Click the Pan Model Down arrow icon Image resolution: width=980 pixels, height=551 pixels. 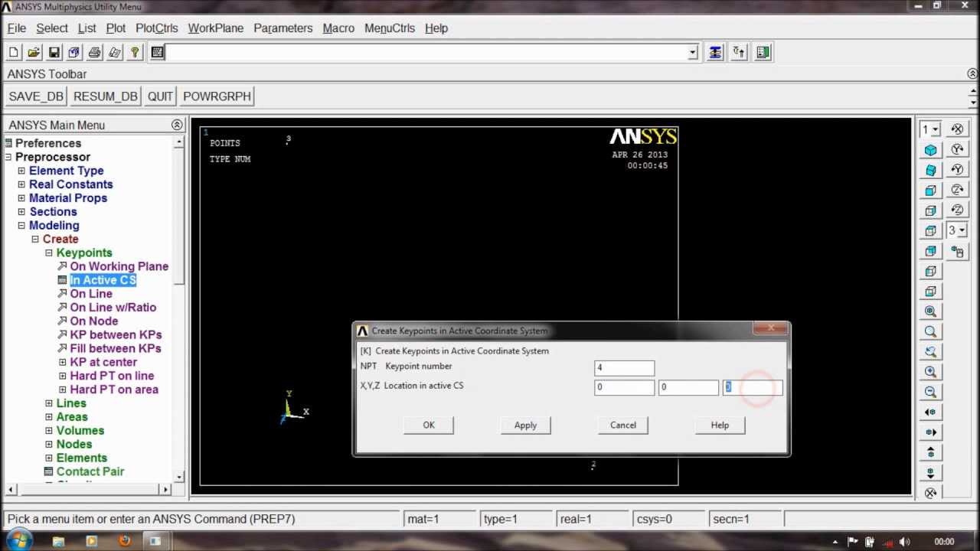click(x=931, y=472)
